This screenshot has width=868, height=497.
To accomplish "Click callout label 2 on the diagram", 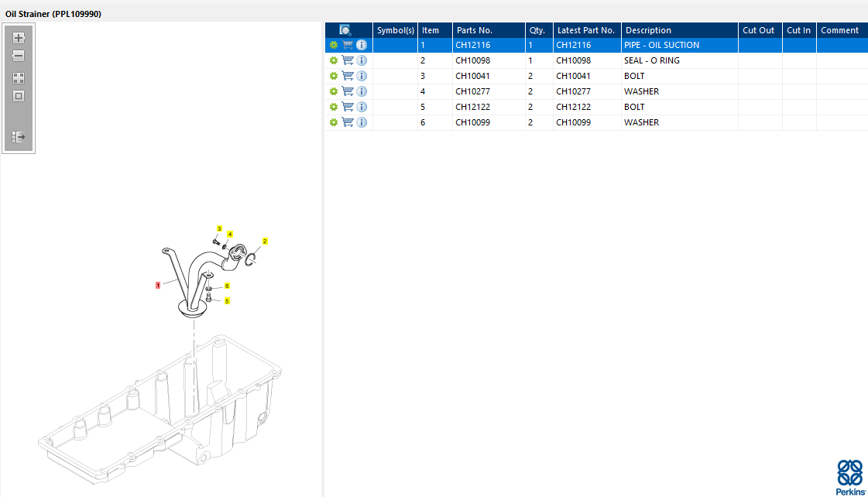I will pos(265,242).
